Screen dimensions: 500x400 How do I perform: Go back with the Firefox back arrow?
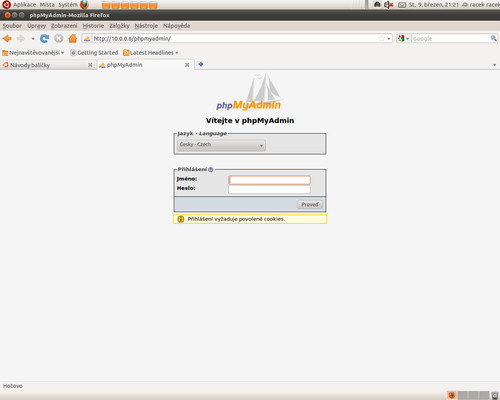(7, 39)
